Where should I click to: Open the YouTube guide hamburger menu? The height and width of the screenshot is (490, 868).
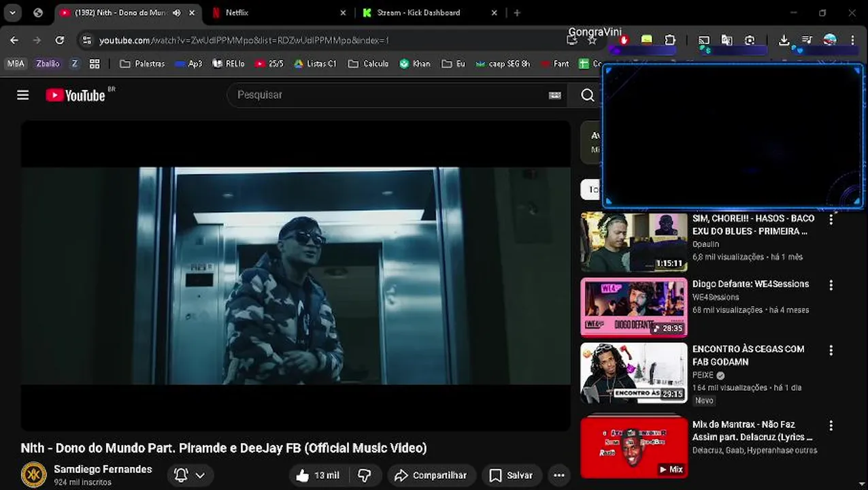point(23,95)
